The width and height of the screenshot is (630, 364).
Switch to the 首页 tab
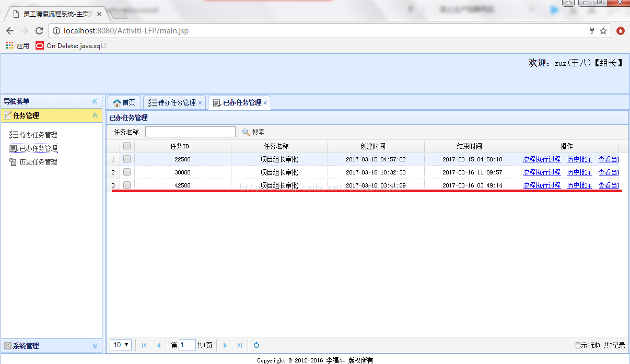tap(124, 103)
